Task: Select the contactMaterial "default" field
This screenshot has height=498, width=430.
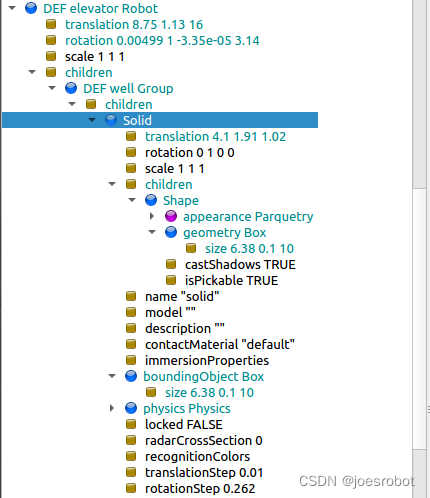Action: tap(220, 344)
